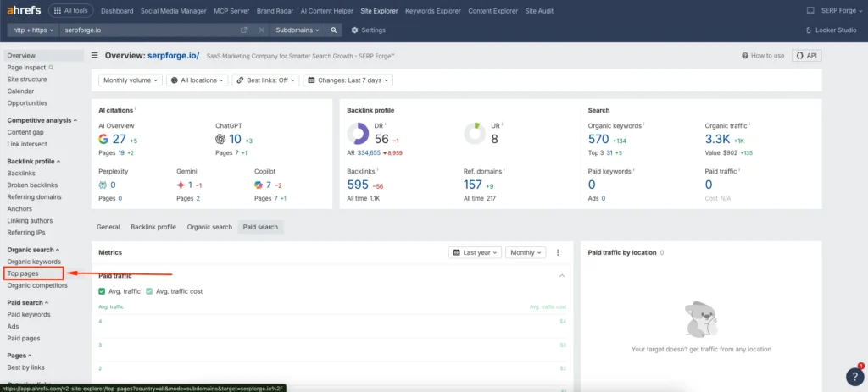
Task: Click the Organic traffic value 3.3K
Action: [717, 139]
